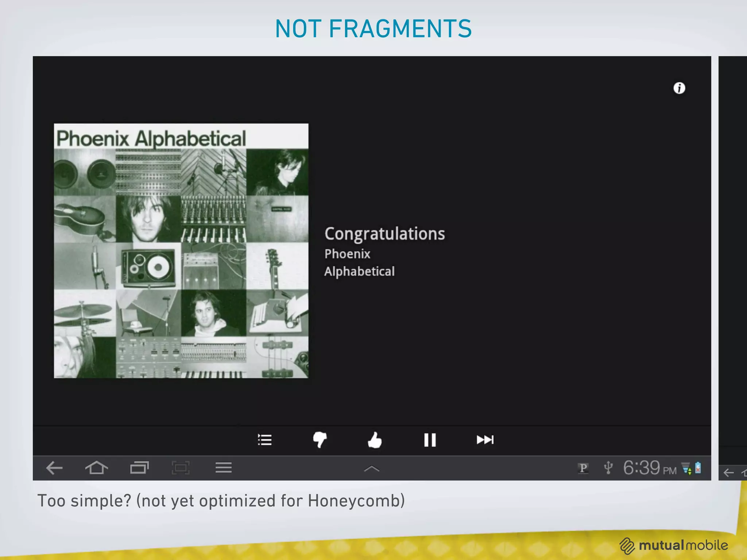Pause the current song

[430, 440]
